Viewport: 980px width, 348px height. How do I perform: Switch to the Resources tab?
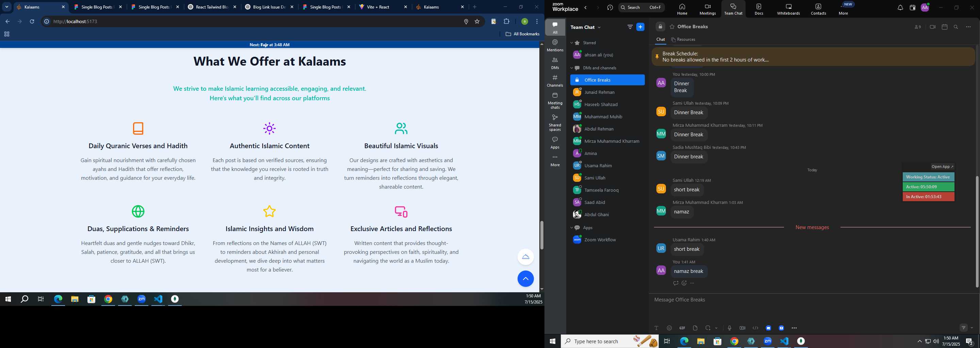click(683, 39)
